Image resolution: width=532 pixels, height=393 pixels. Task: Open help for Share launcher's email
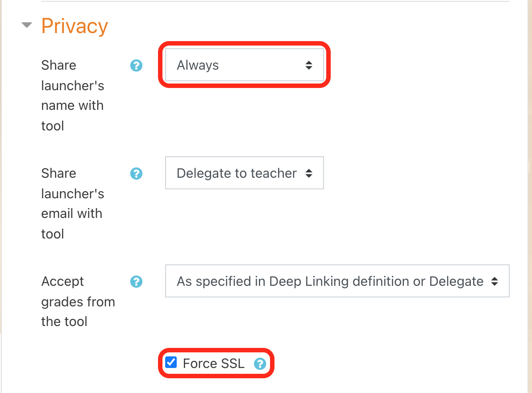[136, 174]
